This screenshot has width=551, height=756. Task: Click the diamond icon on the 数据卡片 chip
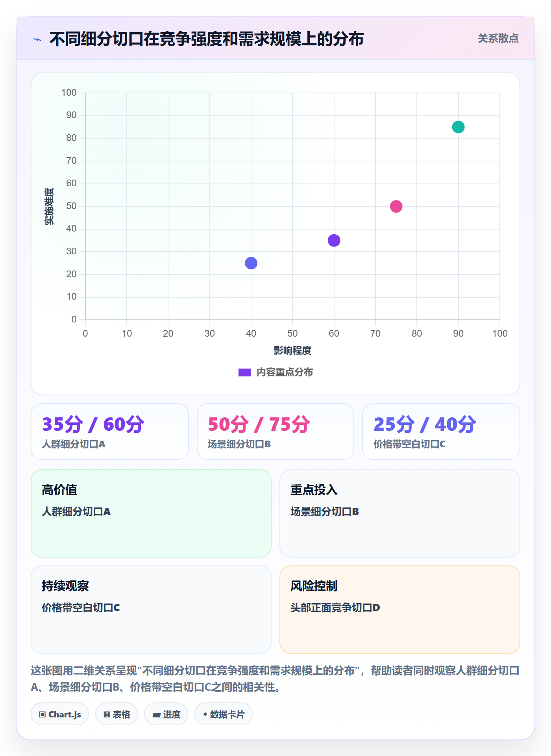[205, 714]
